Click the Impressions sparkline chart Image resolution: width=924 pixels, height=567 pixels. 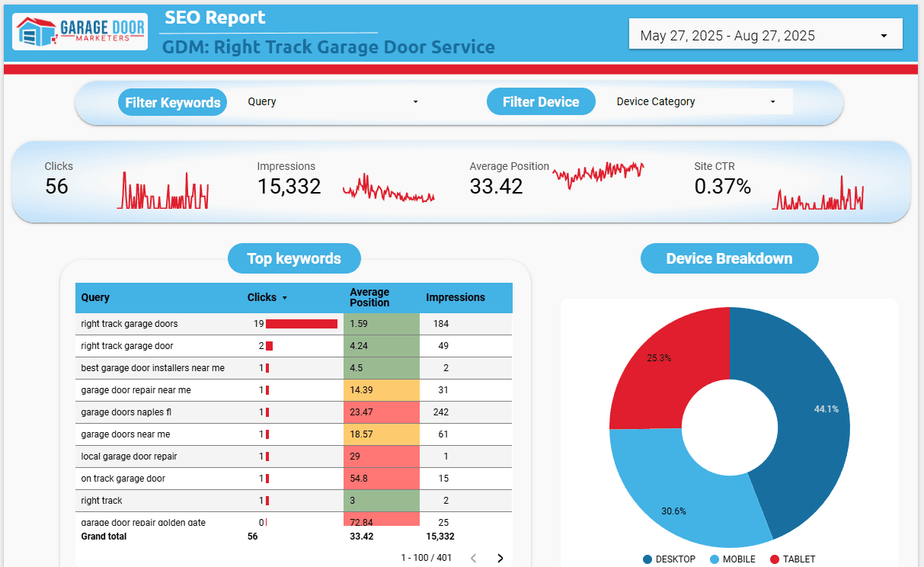[x=388, y=188]
